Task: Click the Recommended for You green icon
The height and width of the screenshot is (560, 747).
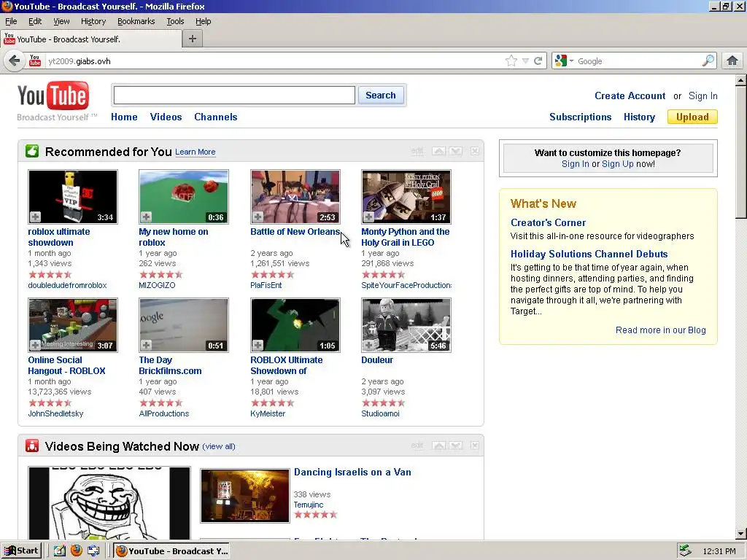Action: (x=32, y=151)
